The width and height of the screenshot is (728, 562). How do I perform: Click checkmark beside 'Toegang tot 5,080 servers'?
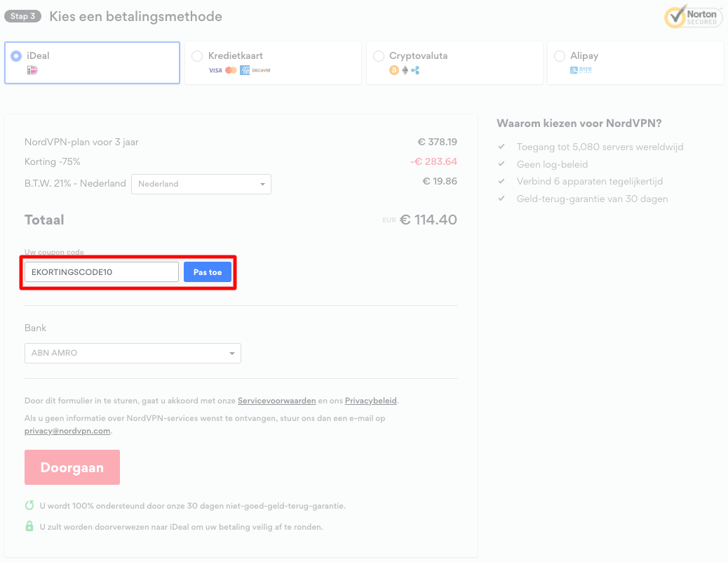point(501,147)
